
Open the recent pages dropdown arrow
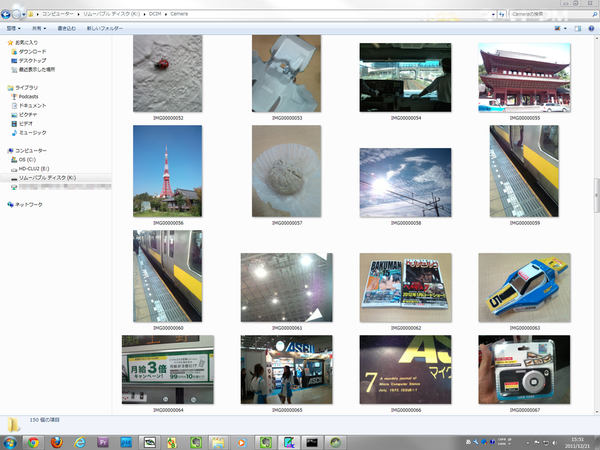click(x=23, y=15)
